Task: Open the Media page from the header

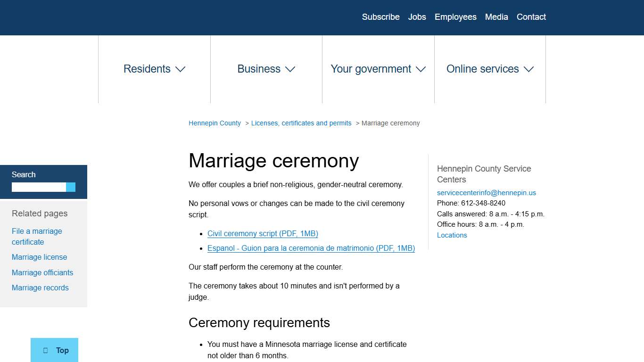Action: coord(496,17)
